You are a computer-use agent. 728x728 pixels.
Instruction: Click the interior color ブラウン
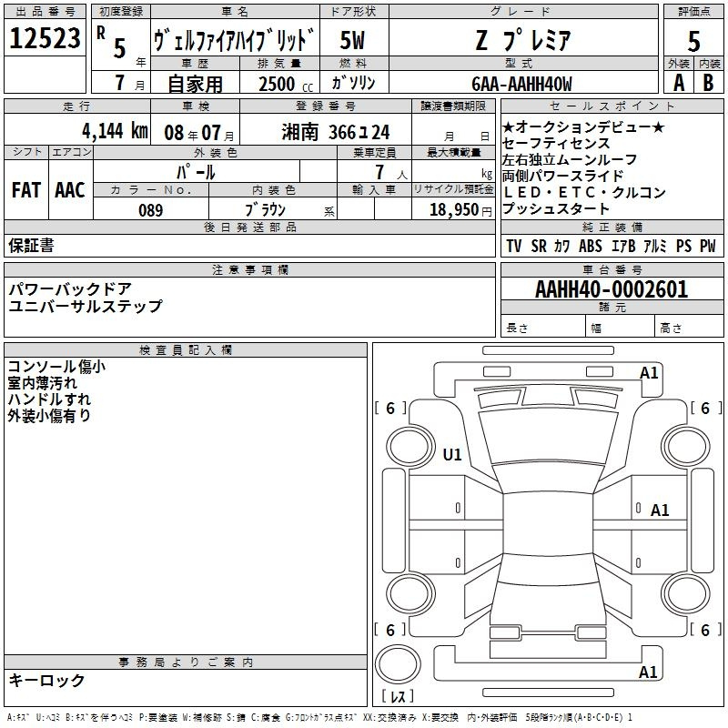265,210
